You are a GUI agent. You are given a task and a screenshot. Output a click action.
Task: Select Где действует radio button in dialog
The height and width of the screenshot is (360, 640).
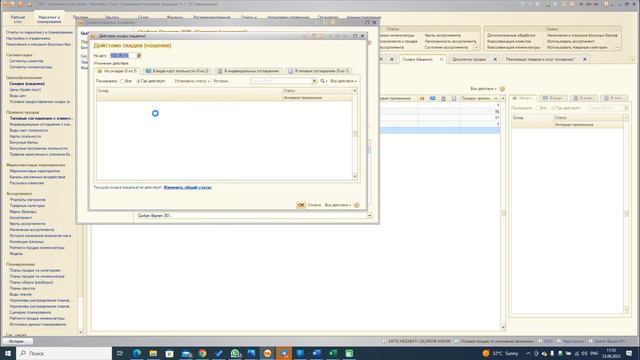pyautogui.click(x=138, y=81)
